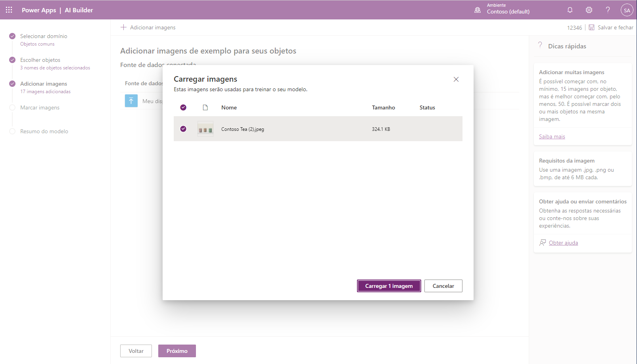Click the Carregar 1 imagem button

pos(389,286)
